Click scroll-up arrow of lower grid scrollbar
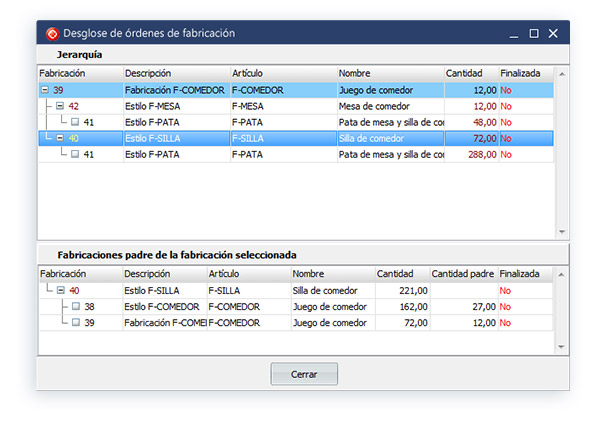Viewport: 600px width, 427px height. [x=562, y=273]
